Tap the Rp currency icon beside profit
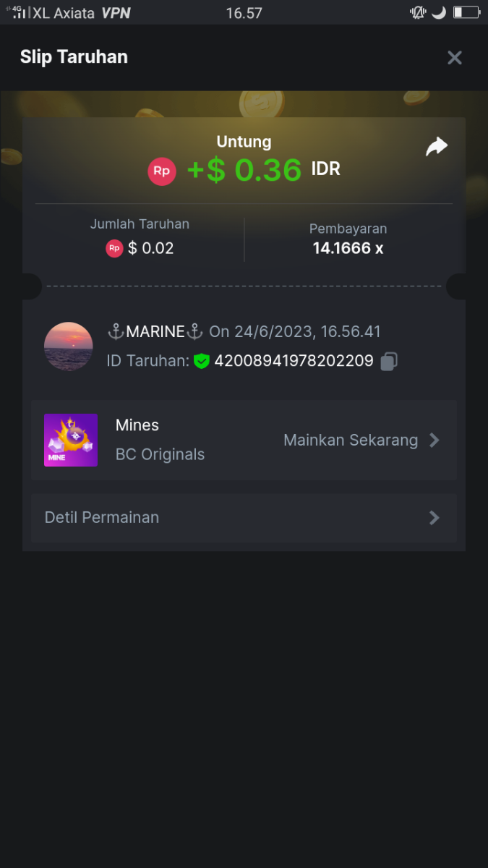Screen dimensions: 488x868 (x=162, y=171)
